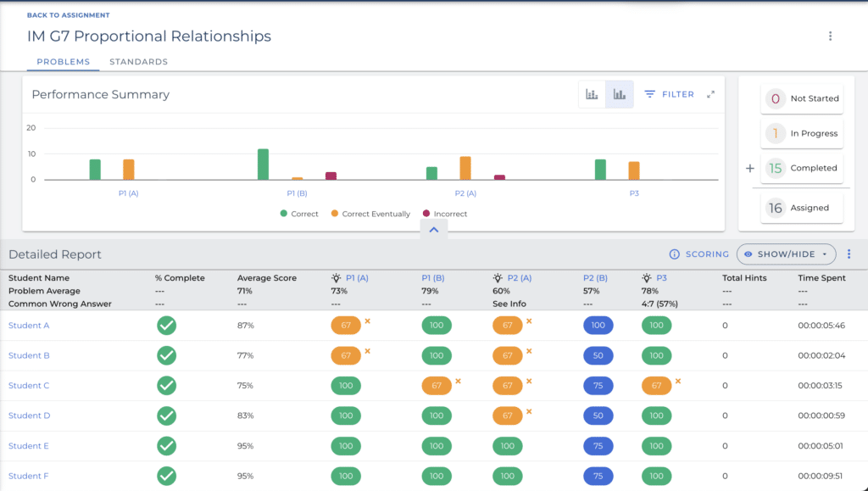Click Student B's P2 (B) score of 50
The width and height of the screenshot is (868, 491).
pyautogui.click(x=598, y=355)
